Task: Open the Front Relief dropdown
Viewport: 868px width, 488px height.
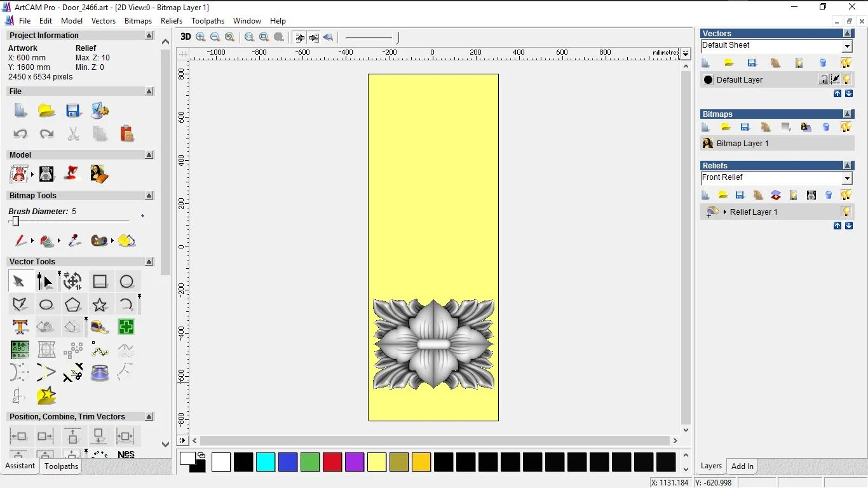Action: pos(847,179)
